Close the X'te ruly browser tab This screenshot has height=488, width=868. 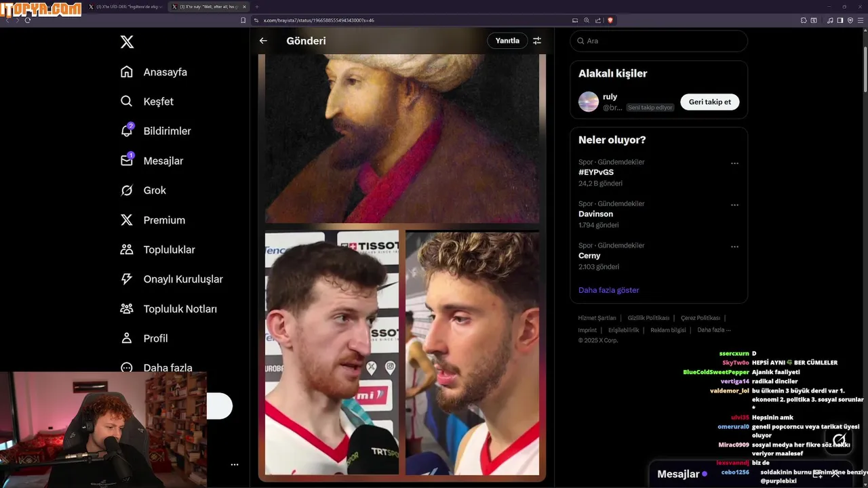click(x=244, y=7)
